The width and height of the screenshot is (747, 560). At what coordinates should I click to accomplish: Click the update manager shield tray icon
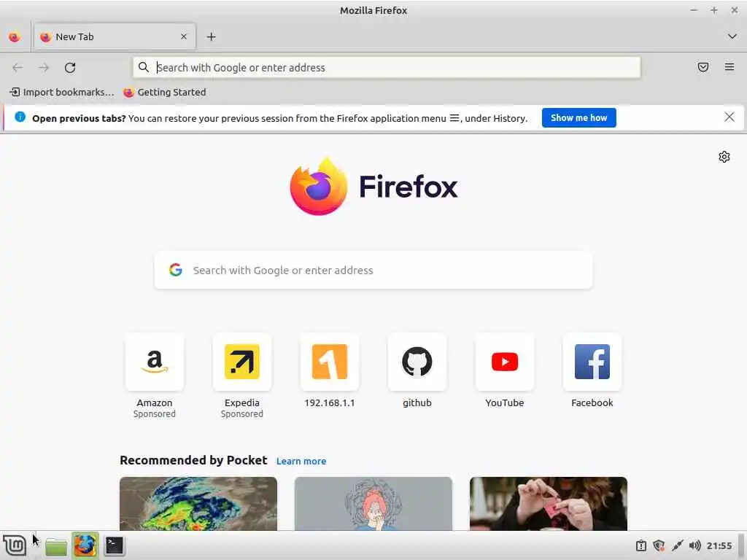(659, 545)
